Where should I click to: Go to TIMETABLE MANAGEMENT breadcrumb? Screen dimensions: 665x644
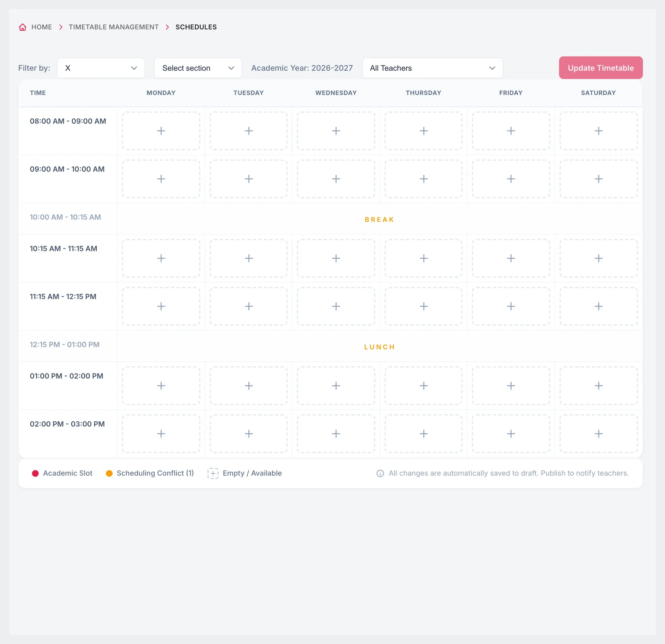pyautogui.click(x=113, y=27)
